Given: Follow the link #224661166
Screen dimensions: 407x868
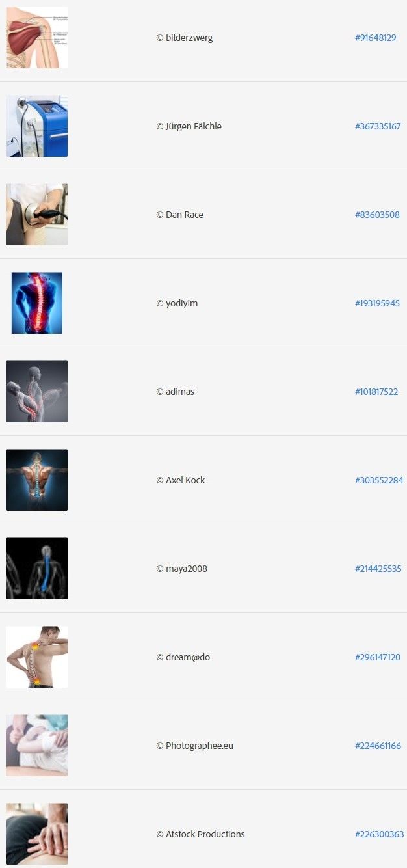Looking at the screenshot, I should (378, 746).
